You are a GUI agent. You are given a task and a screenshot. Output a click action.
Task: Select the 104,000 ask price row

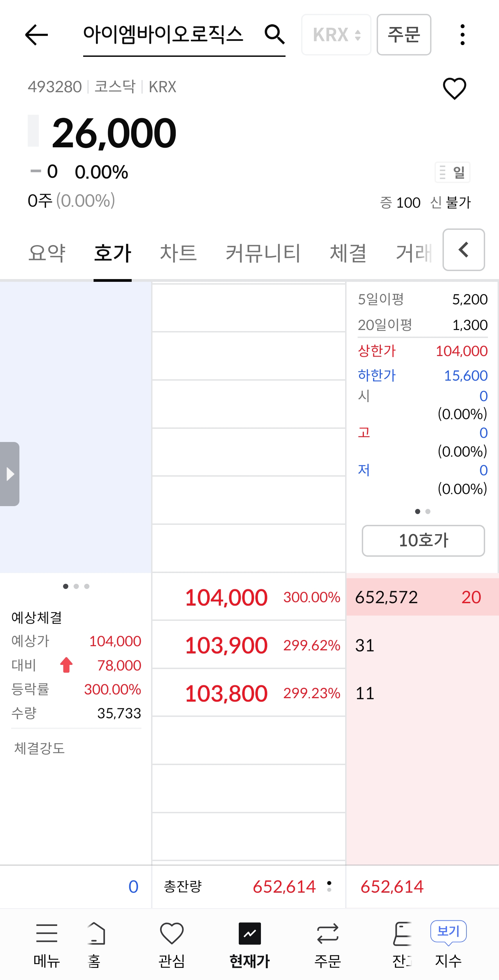tap(249, 597)
